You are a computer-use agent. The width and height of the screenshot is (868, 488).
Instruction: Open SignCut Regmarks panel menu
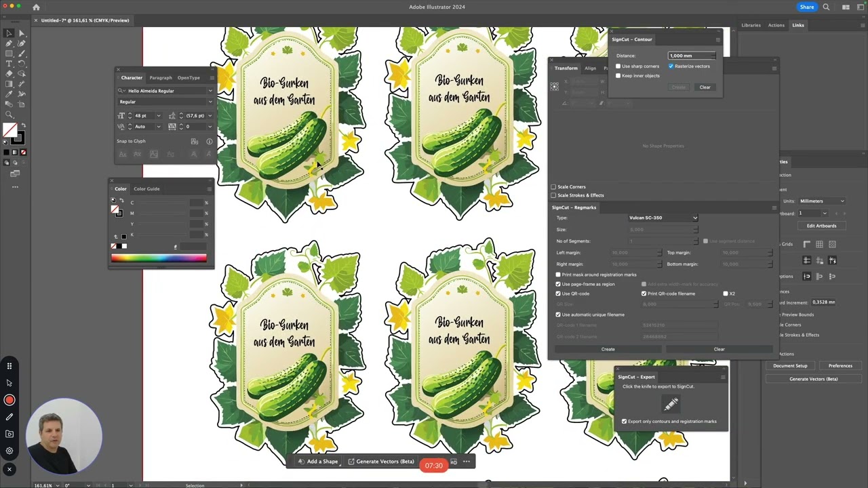pyautogui.click(x=774, y=207)
